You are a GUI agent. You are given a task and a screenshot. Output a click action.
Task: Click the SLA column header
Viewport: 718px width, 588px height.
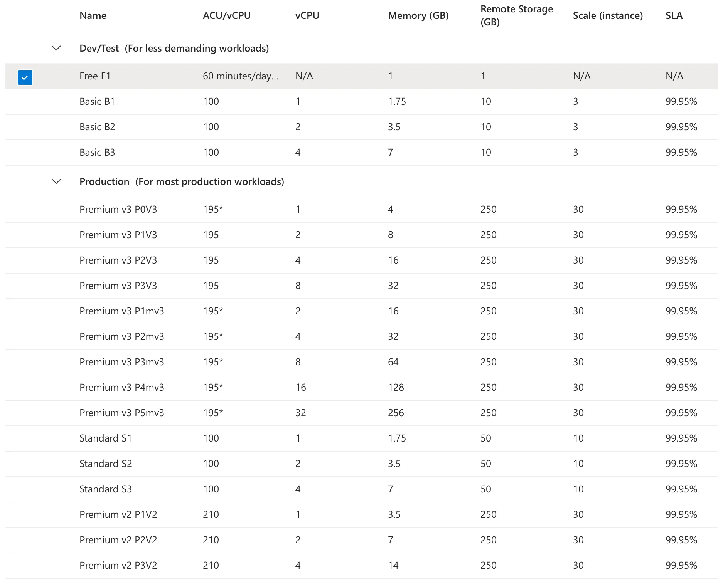click(x=674, y=15)
